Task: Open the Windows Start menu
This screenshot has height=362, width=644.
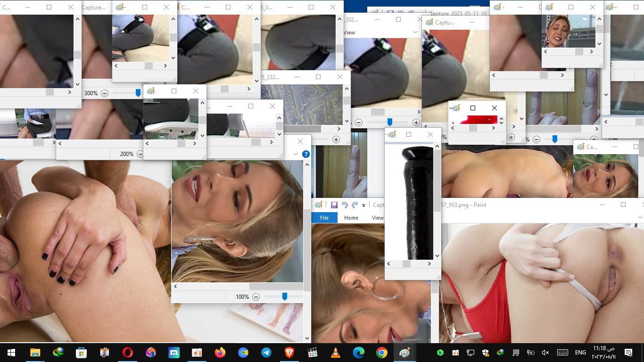Action: pyautogui.click(x=11, y=353)
